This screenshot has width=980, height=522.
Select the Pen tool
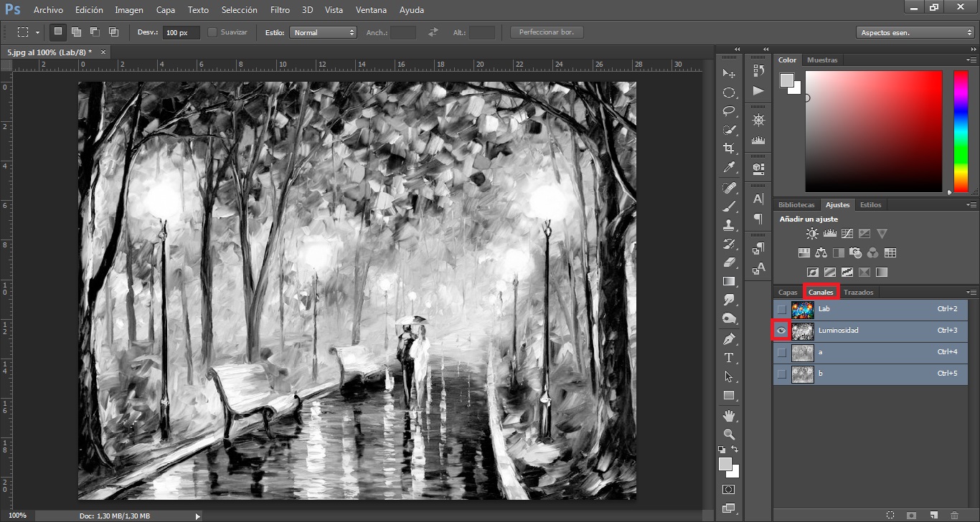(x=729, y=339)
